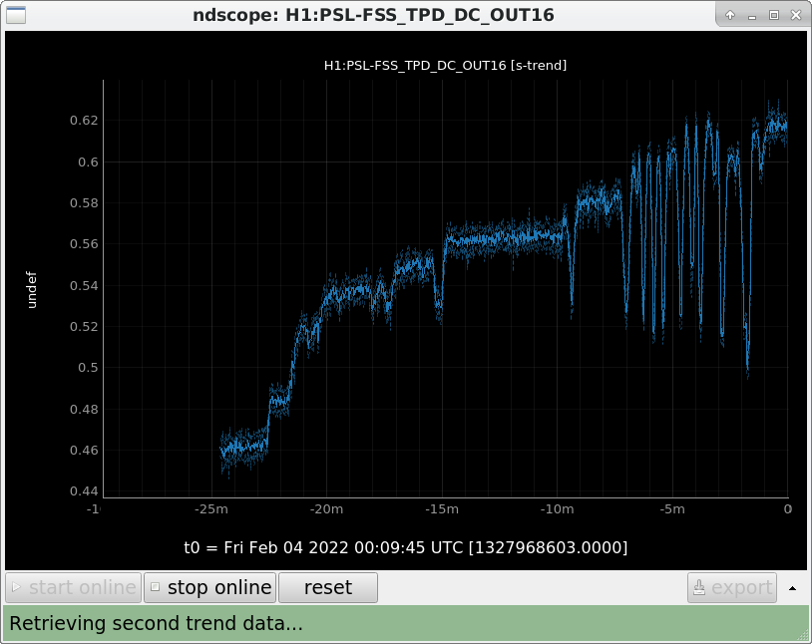This screenshot has width=812, height=644.
Task: Click the -15m tick on time axis
Action: coord(442,509)
